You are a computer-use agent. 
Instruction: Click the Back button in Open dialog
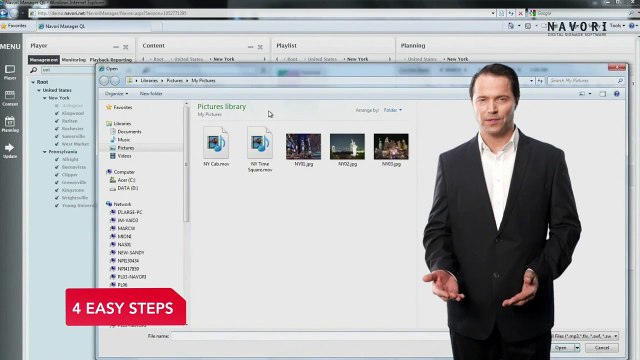coord(104,81)
